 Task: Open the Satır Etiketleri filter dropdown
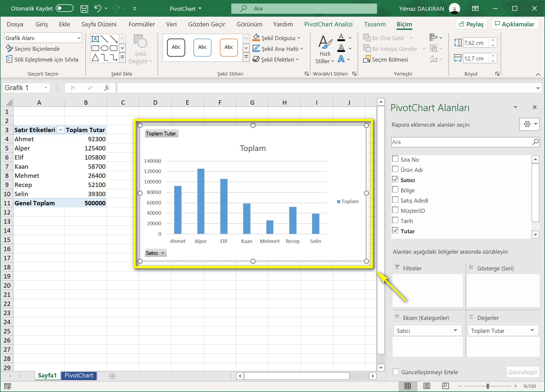[61, 130]
